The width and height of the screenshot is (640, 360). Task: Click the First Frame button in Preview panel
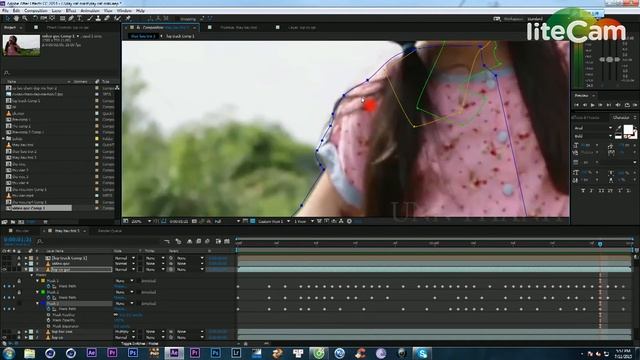(x=576, y=105)
